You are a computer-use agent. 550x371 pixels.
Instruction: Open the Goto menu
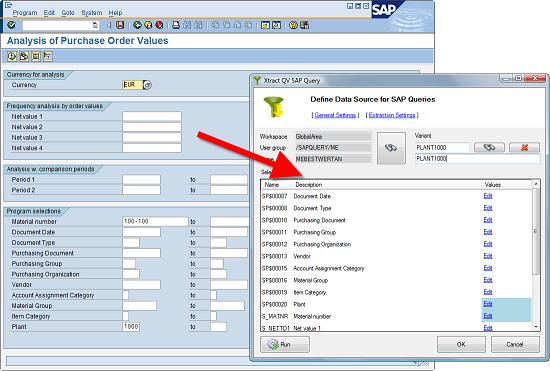pos(68,13)
